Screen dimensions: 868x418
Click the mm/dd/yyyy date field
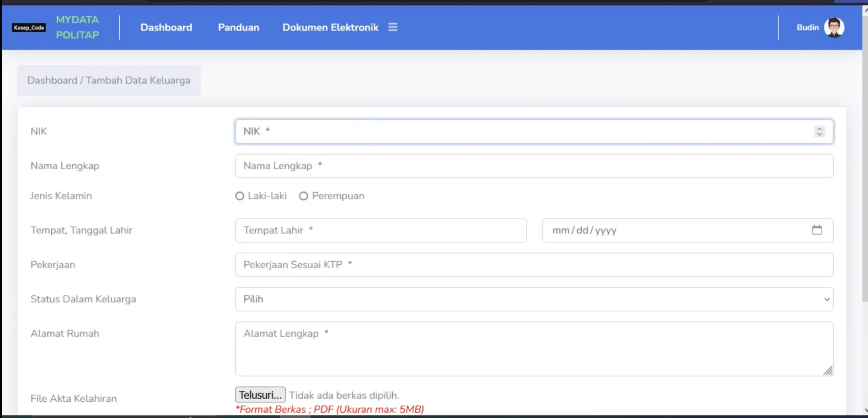coord(687,230)
